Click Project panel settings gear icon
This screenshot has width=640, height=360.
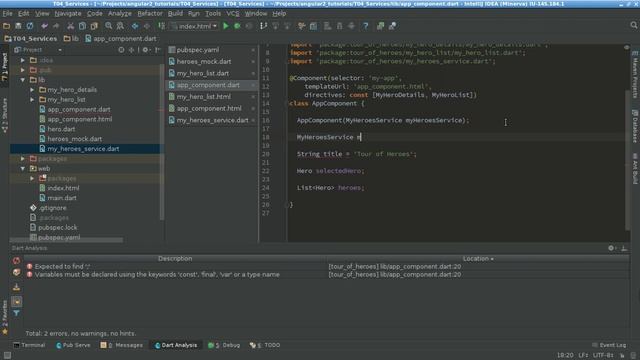click(x=145, y=50)
